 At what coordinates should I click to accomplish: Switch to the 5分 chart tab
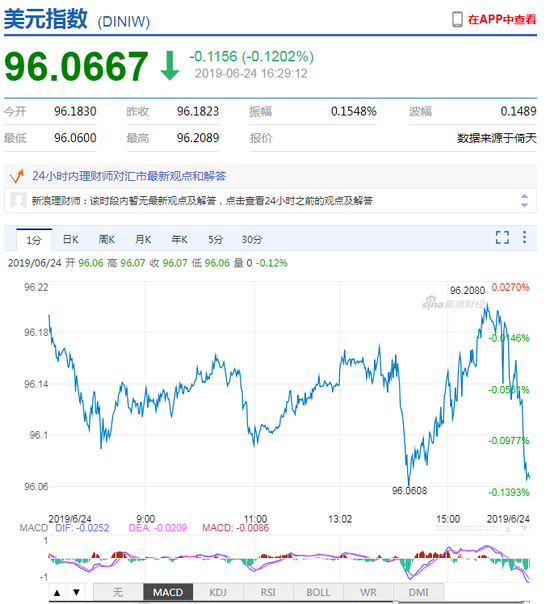point(216,240)
